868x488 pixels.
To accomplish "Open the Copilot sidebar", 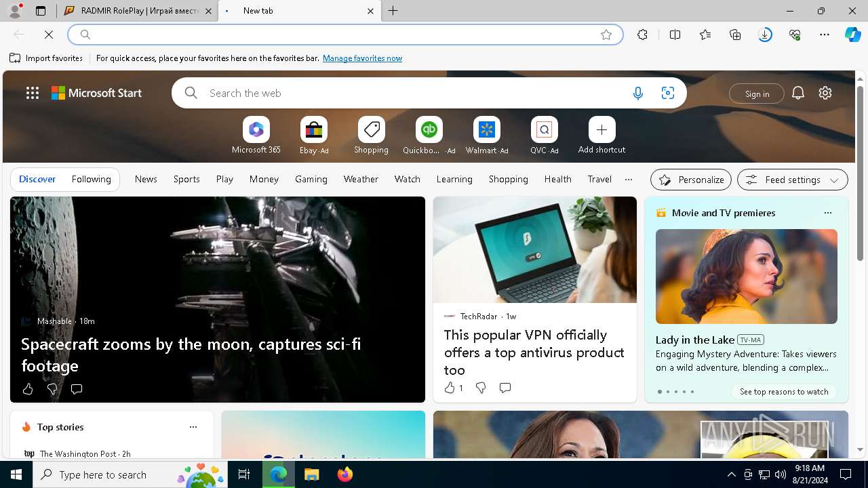I will (852, 35).
